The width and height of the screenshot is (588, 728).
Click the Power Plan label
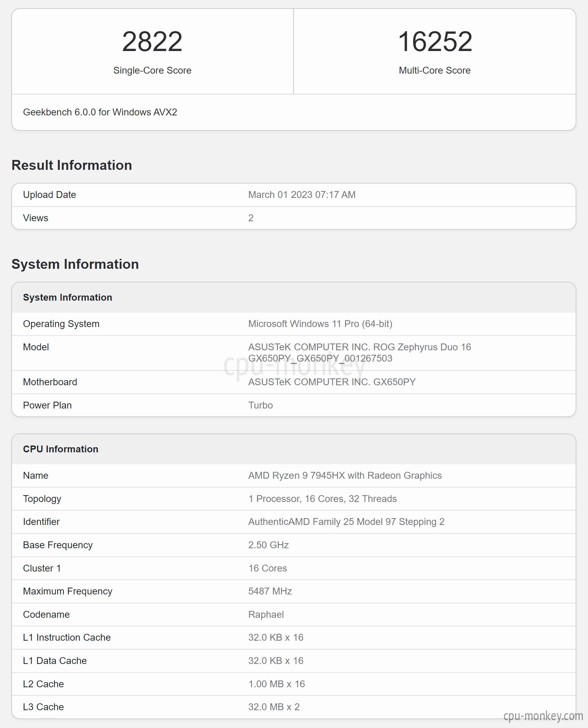[x=47, y=405]
